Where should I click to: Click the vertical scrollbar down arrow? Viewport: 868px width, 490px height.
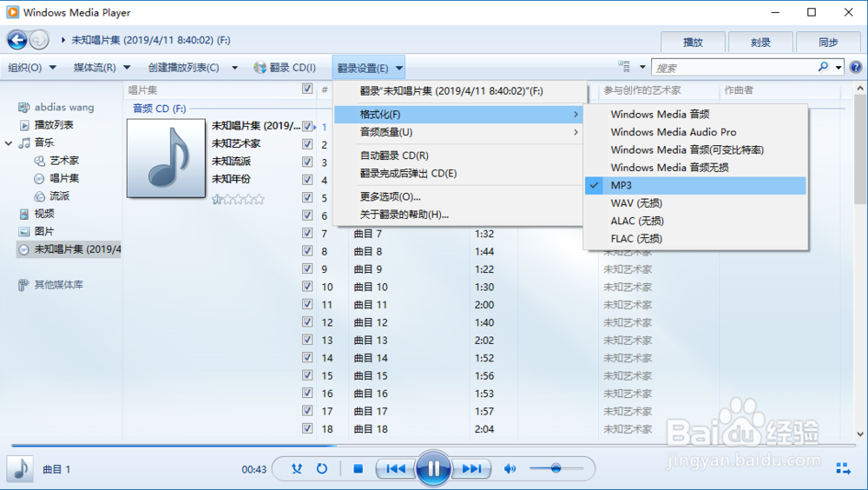[x=860, y=434]
